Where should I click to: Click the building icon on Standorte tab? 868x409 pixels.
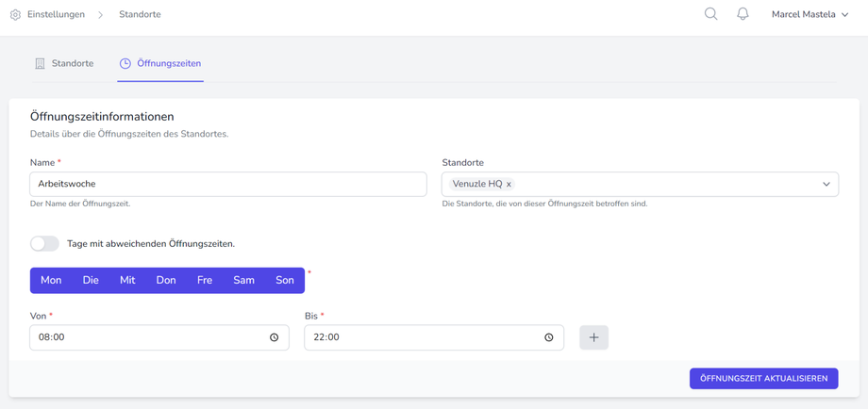(40, 64)
